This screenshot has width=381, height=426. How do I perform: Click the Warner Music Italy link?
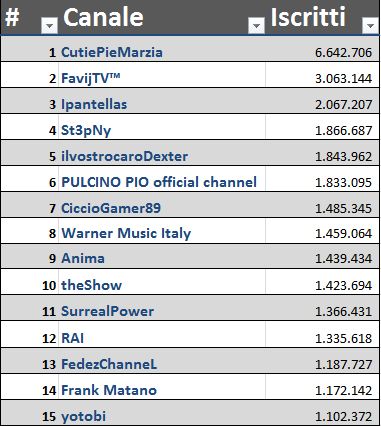click(126, 233)
